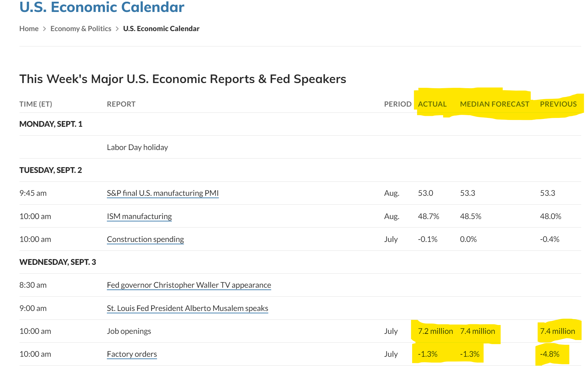Open Christopher Waller TV appearance link
This screenshot has width=588, height=367.
[189, 285]
